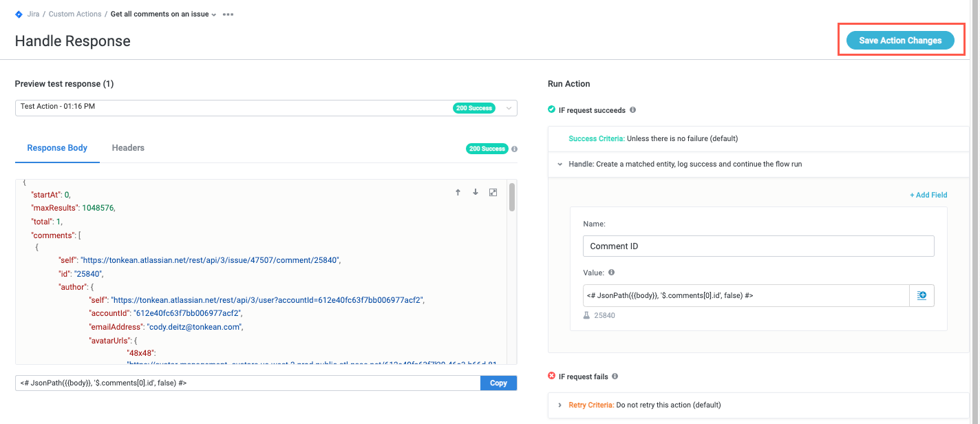Copy the JsonPath expression
980x424 pixels.
coord(498,383)
